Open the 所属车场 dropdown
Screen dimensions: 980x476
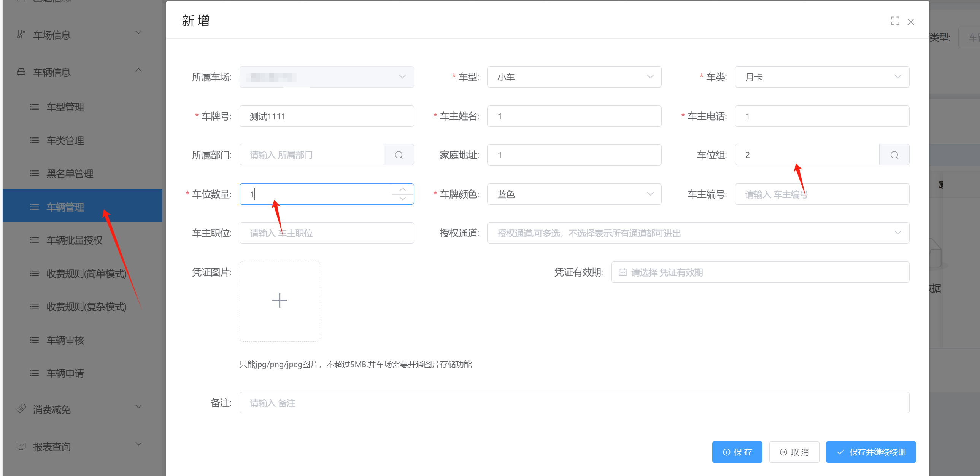click(326, 77)
